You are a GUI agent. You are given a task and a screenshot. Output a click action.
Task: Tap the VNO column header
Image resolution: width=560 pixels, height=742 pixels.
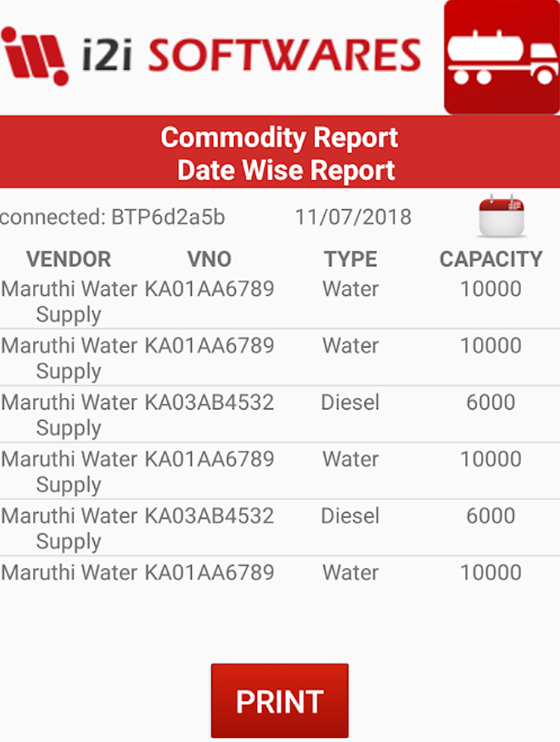(x=209, y=259)
